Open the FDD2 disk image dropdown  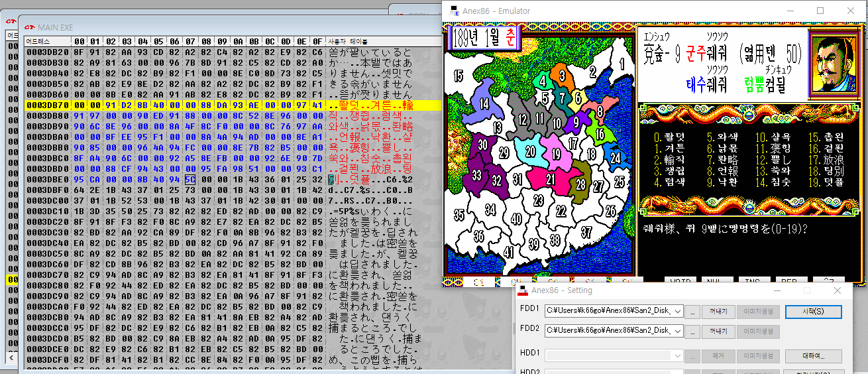677,332
